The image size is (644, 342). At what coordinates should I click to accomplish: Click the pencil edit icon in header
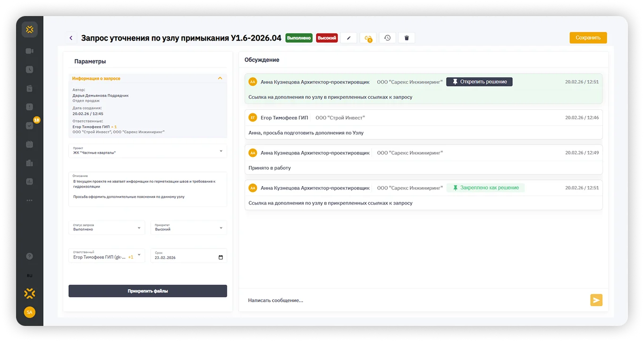(348, 38)
